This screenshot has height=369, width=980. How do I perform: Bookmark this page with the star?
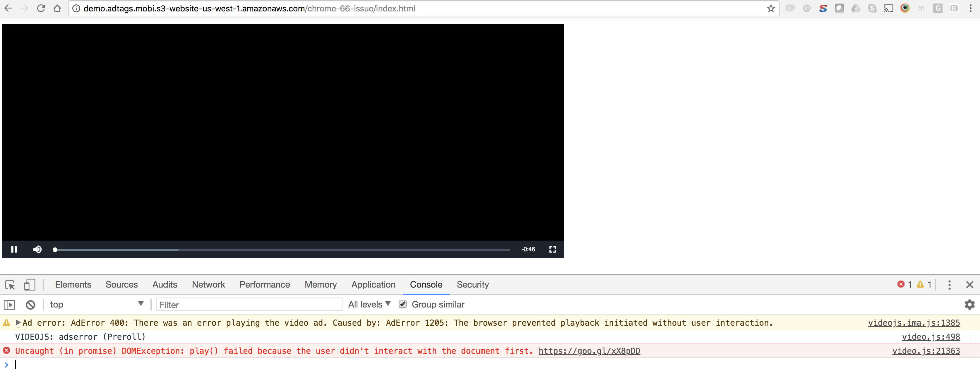point(771,8)
